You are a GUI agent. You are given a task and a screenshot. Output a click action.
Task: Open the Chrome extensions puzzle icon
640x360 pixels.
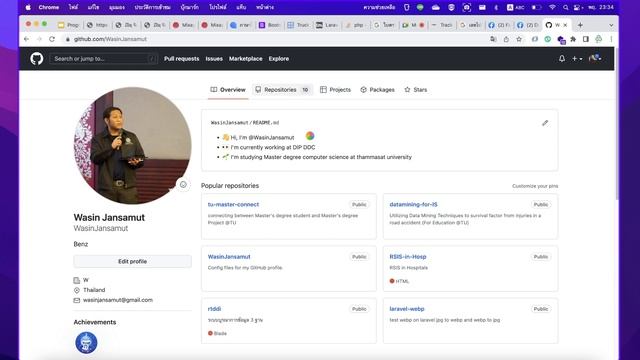[573, 39]
